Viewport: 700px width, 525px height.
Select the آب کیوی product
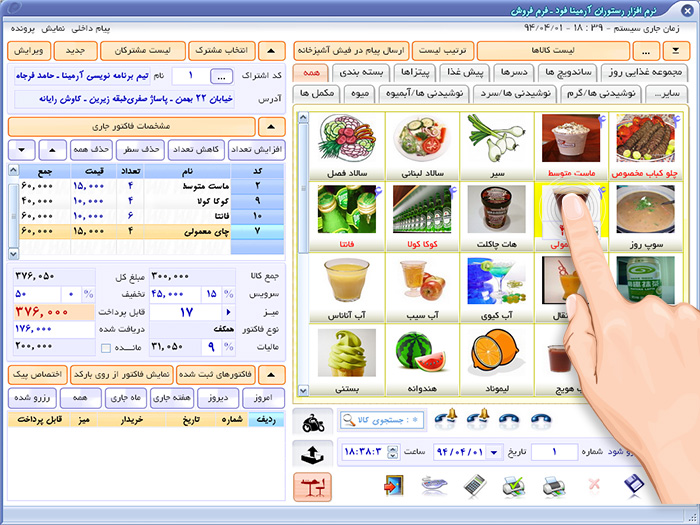[497, 288]
